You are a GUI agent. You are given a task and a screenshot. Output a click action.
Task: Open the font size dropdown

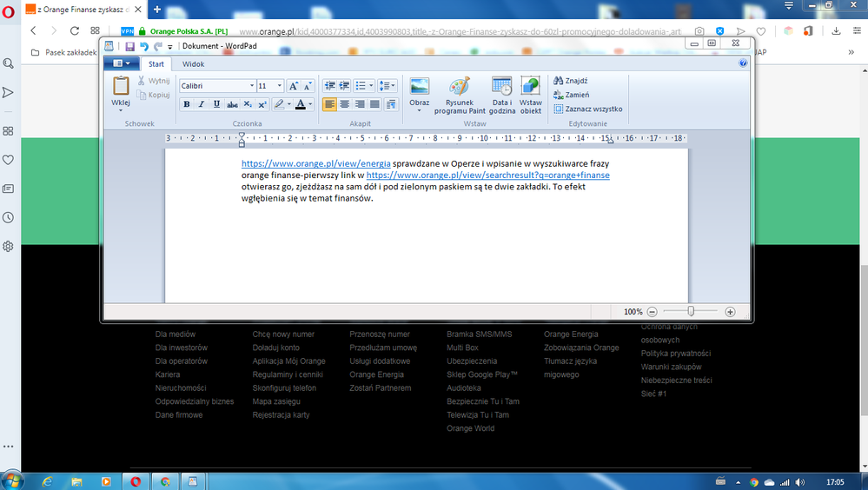point(279,86)
